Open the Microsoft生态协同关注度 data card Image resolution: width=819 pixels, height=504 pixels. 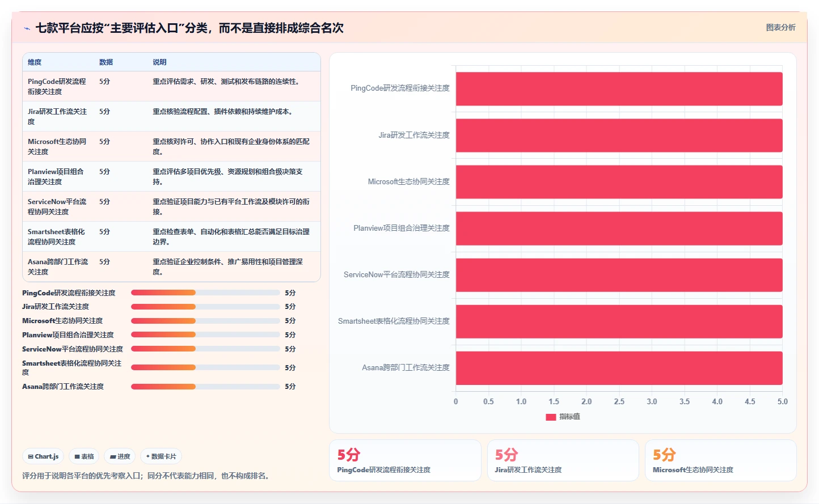click(720, 460)
